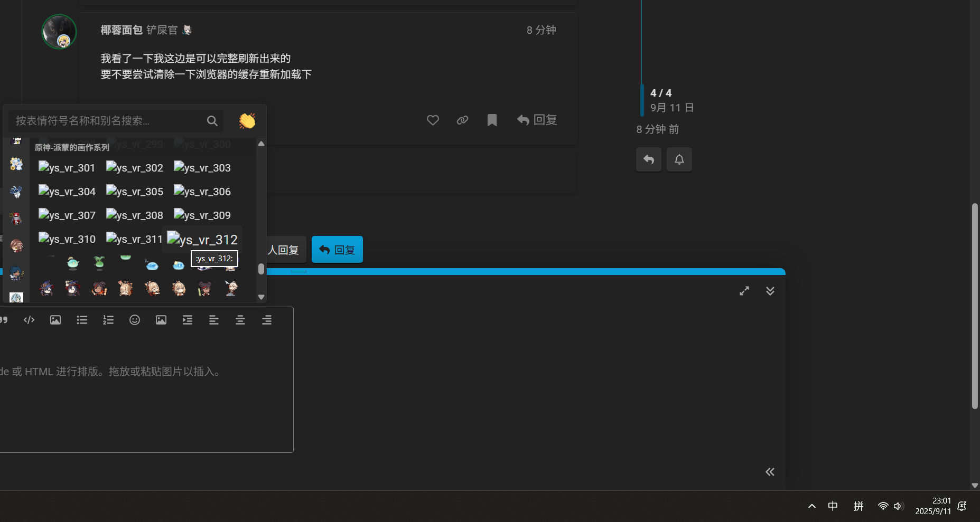Choose the ys_vr_312 emoji

(202, 240)
